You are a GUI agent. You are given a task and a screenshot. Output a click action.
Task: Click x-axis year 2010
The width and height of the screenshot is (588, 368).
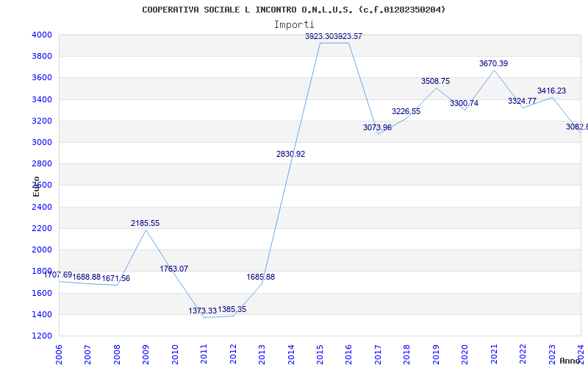(x=175, y=355)
